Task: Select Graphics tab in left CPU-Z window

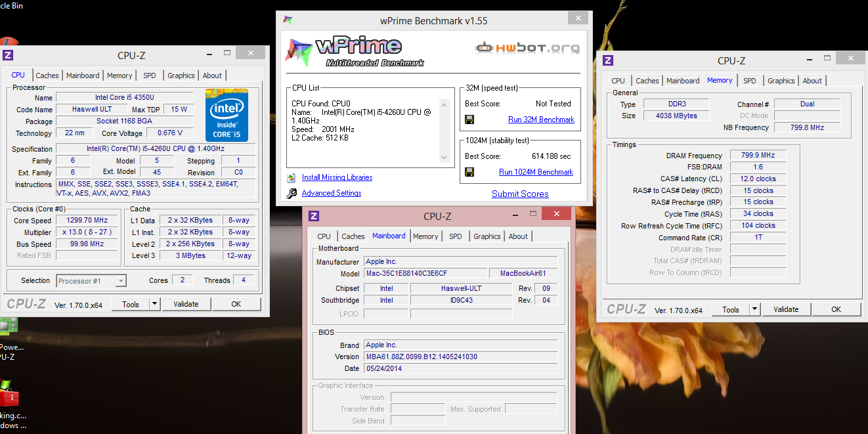Action: [181, 76]
